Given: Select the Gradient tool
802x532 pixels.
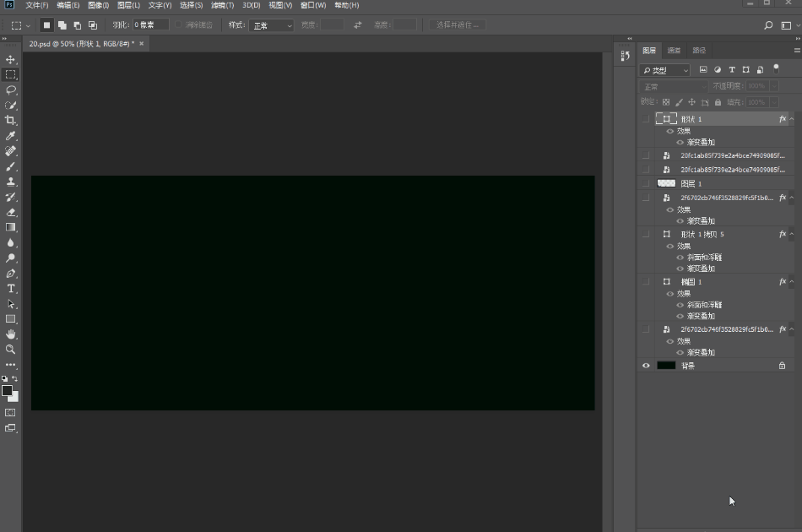Looking at the screenshot, I should 11,228.
